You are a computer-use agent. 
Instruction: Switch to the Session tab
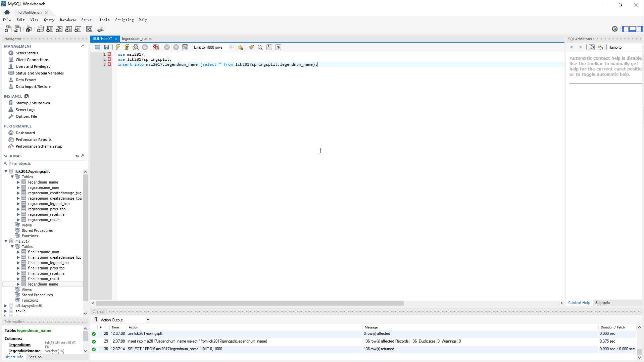[x=35, y=357]
